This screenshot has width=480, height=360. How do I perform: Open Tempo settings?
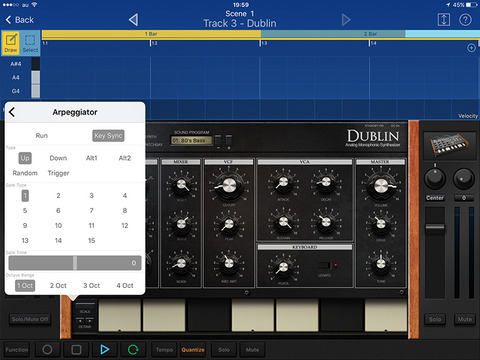(164, 350)
